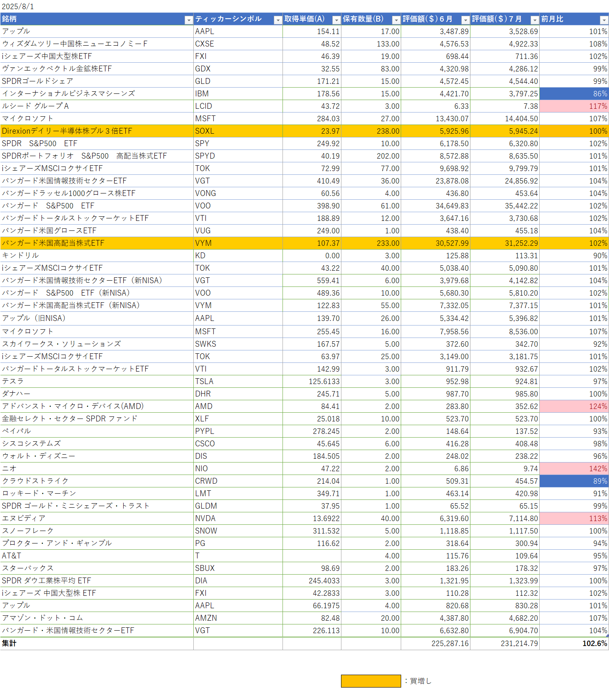Select ルシード グループA name cell
The height and width of the screenshot is (700, 609).
[97, 106]
